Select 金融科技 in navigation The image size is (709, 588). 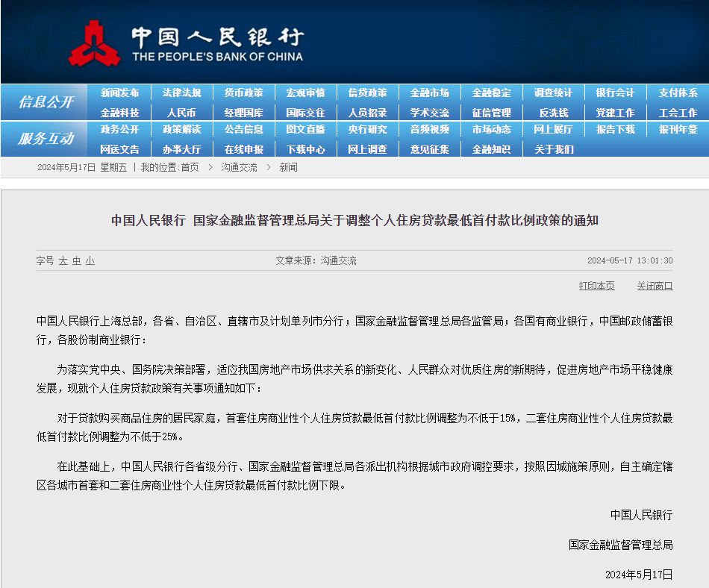click(119, 113)
